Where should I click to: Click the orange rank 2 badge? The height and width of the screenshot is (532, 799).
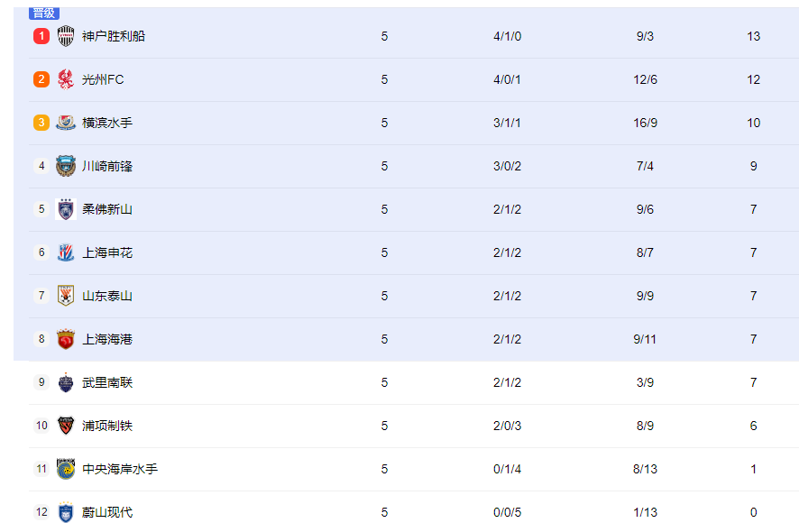coord(41,79)
